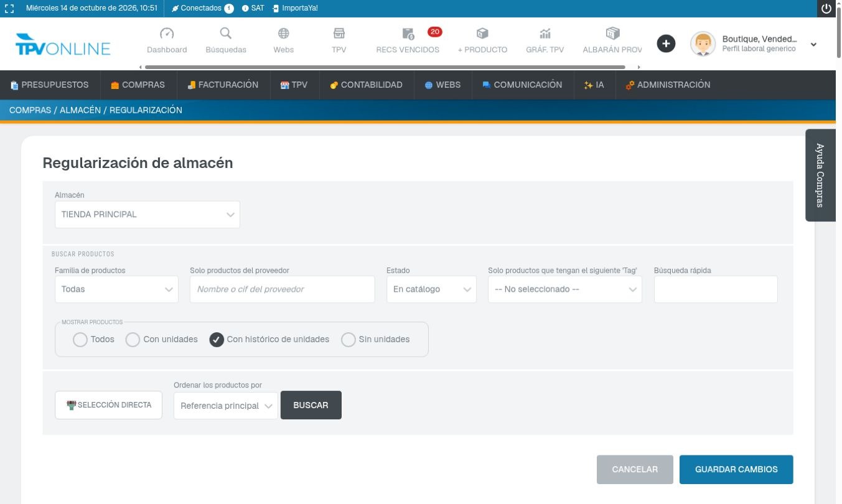Click the Conectados status indicator

tap(202, 9)
